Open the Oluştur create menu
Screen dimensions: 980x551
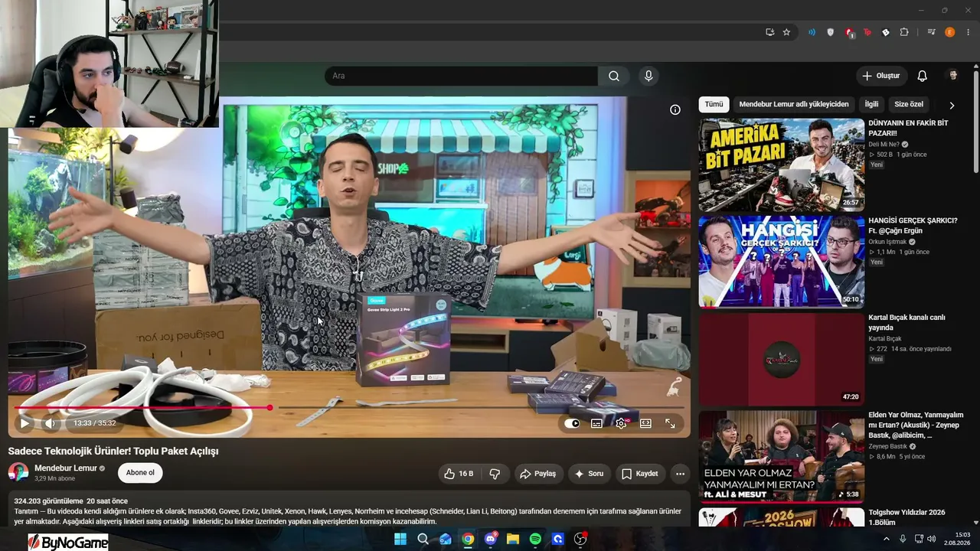coord(881,76)
